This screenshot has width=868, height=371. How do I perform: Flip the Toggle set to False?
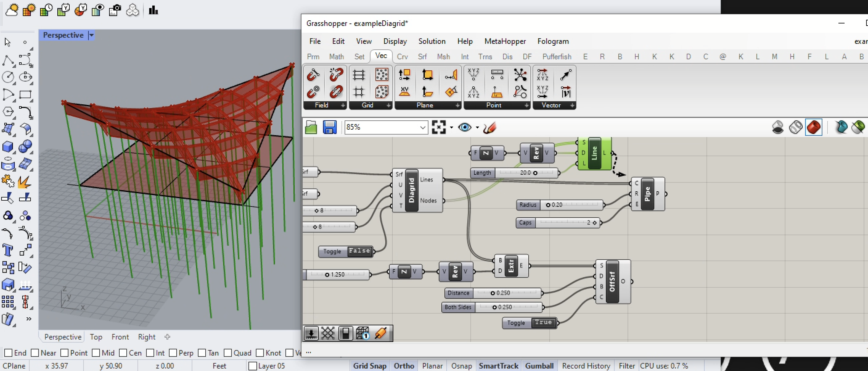pyautogui.click(x=359, y=251)
